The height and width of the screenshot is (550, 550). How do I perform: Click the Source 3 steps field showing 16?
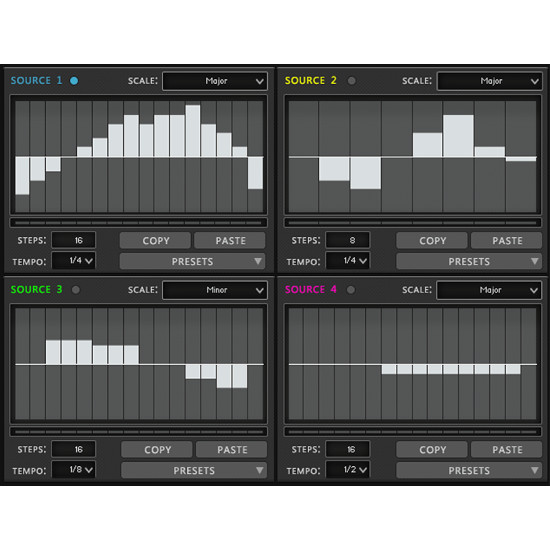(x=74, y=449)
